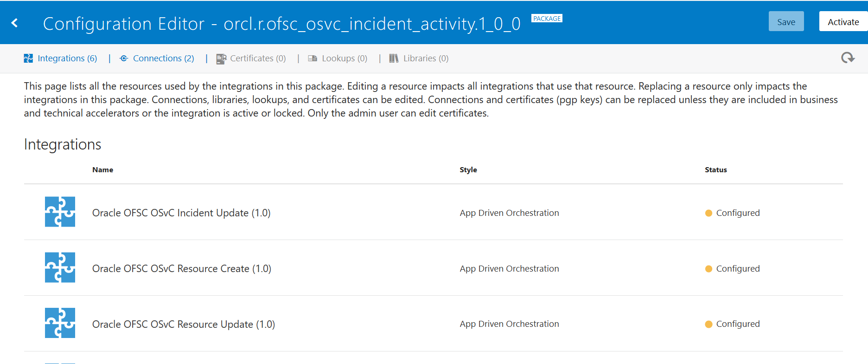Click puzzle icon for Resource Update integration

pos(60,323)
